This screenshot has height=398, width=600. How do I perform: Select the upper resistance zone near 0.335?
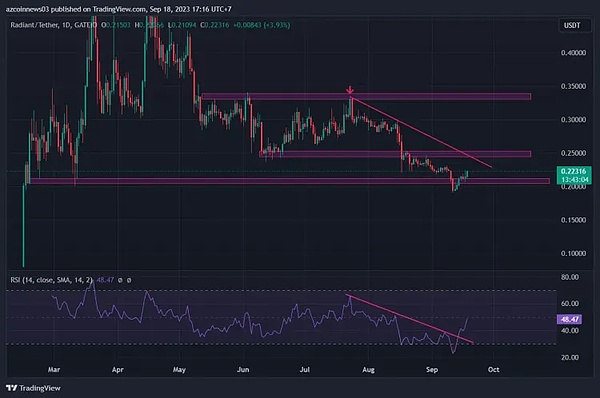click(x=366, y=96)
